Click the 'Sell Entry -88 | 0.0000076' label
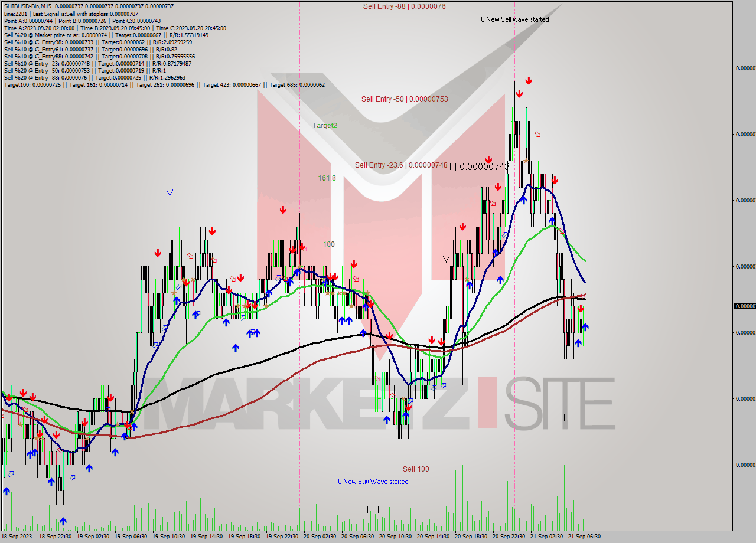The image size is (756, 543). point(404,6)
